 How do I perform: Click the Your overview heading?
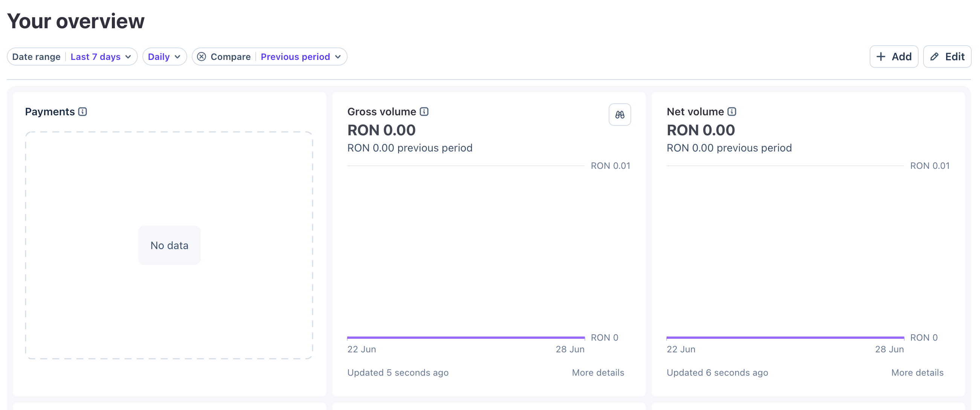point(76,21)
